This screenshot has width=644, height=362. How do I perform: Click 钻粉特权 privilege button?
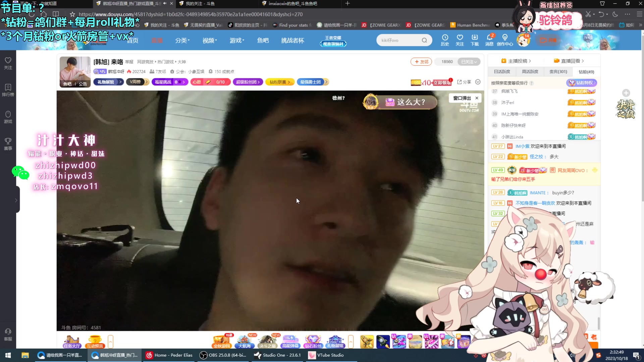582,83
